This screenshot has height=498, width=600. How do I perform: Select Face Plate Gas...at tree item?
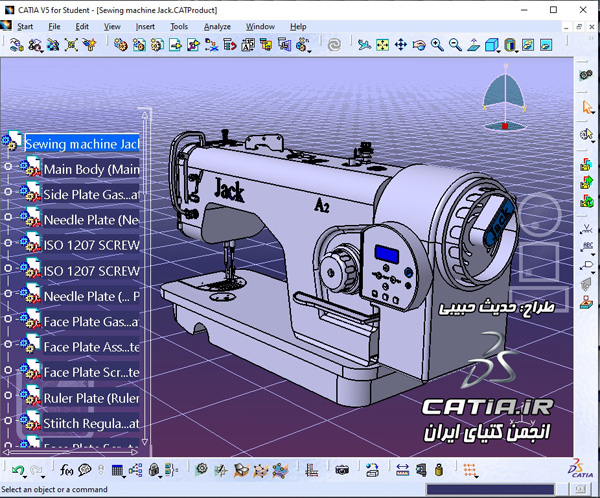point(91,322)
